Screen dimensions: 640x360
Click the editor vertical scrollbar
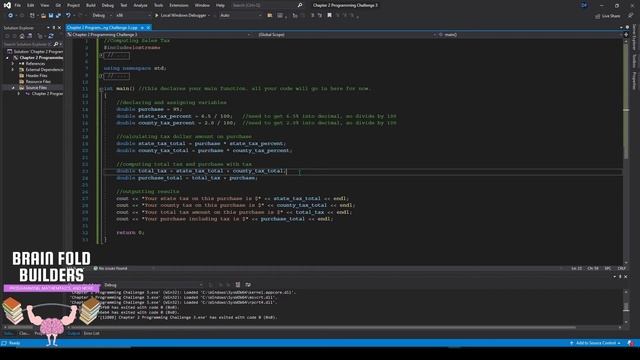point(626,151)
